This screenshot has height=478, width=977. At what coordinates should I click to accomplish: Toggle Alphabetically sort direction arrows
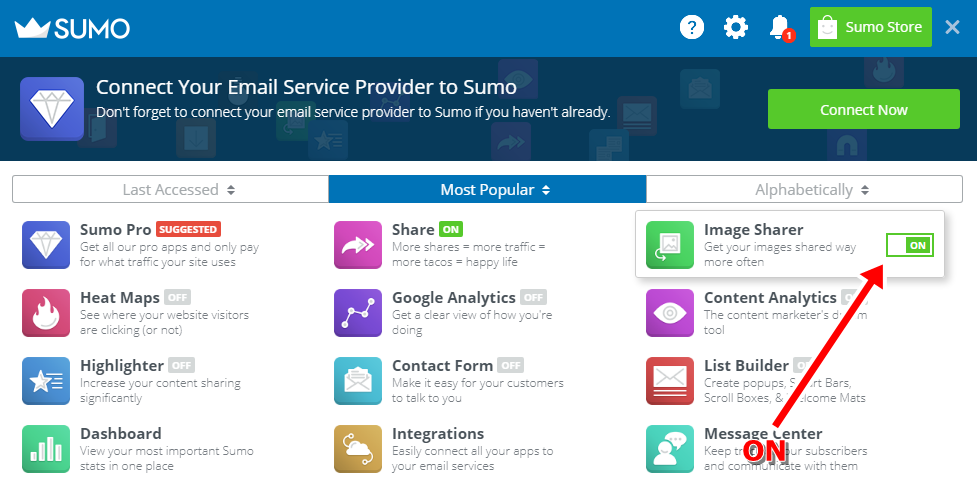point(864,190)
